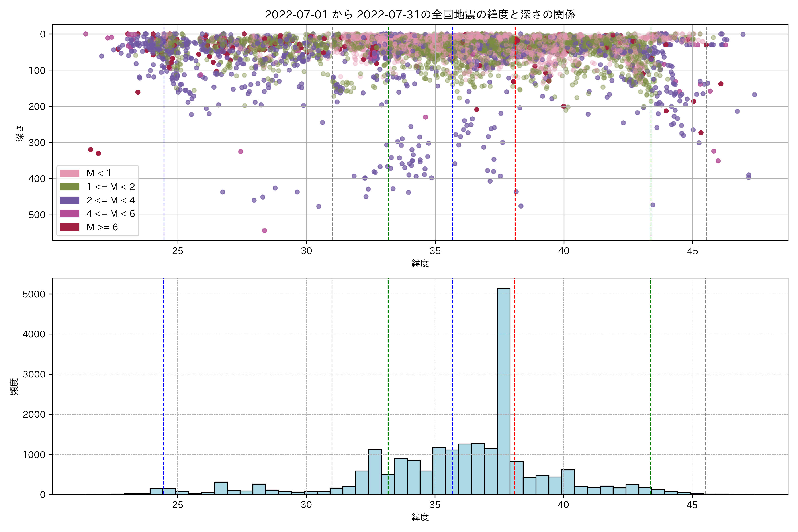Click the 45 tick label below histogram
Image resolution: width=798 pixels, height=532 pixels.
point(692,505)
